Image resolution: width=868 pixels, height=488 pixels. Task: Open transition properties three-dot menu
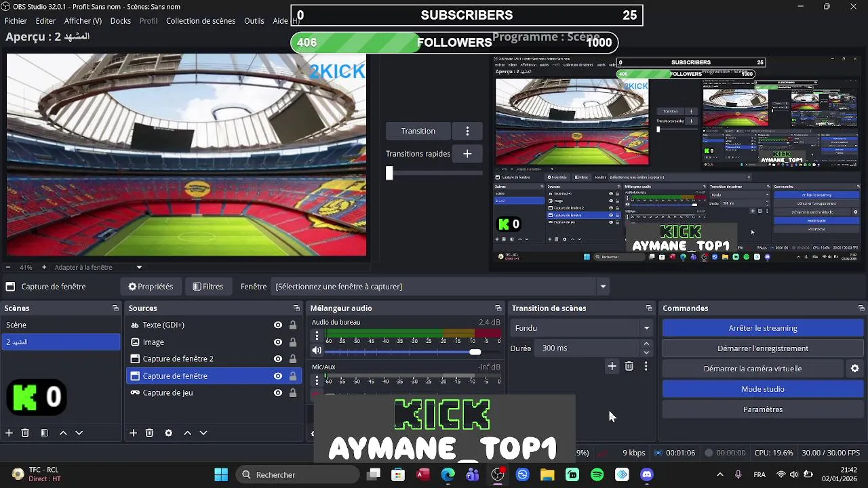click(x=646, y=366)
